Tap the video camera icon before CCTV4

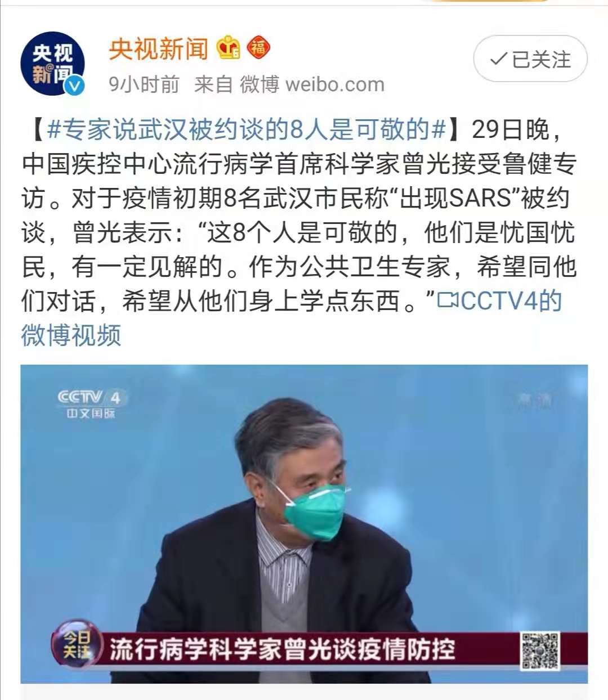(448, 300)
